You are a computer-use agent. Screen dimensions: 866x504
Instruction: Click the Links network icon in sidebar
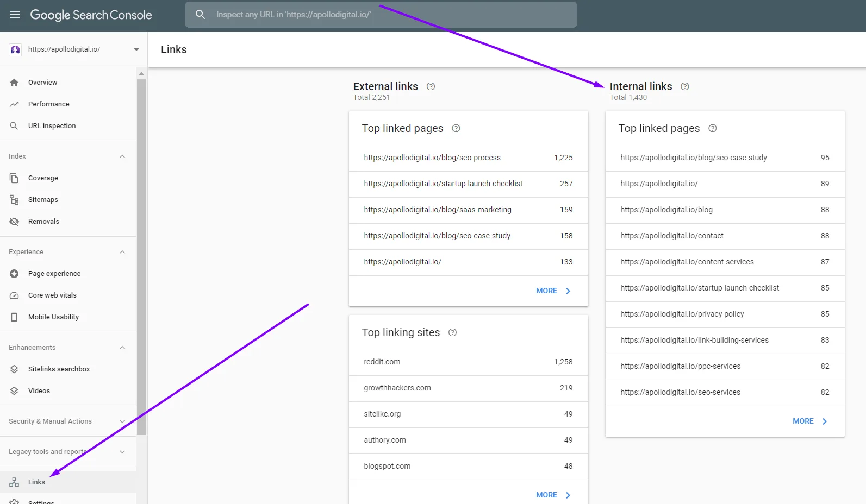[x=14, y=482]
